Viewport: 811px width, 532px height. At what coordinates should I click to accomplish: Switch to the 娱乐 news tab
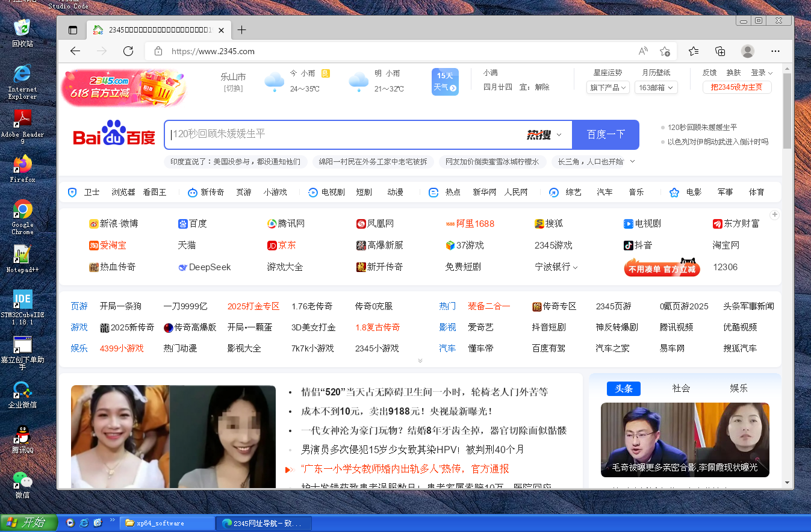(739, 388)
